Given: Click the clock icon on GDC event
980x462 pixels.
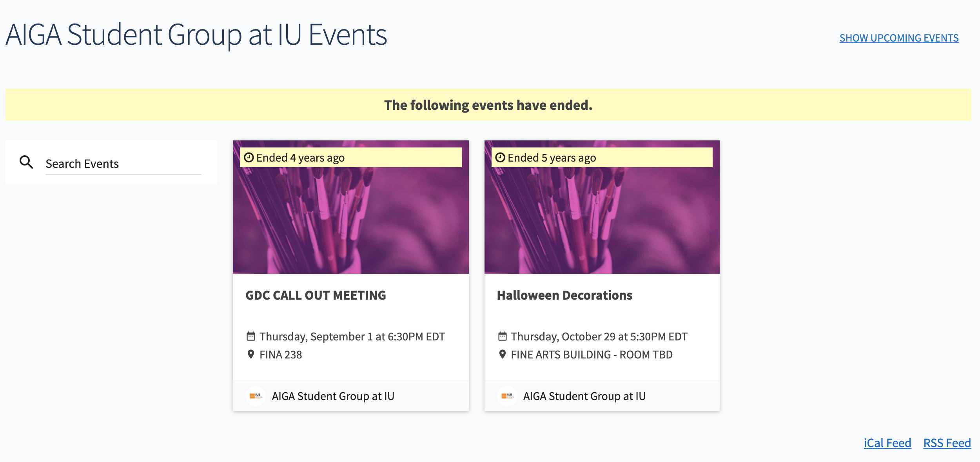Looking at the screenshot, I should (x=249, y=158).
